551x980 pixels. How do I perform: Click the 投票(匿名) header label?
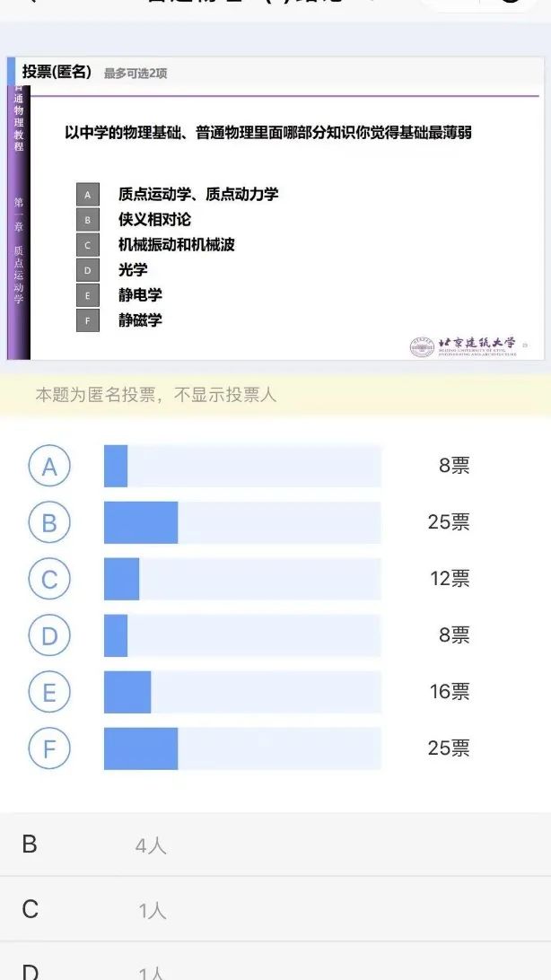(x=57, y=72)
